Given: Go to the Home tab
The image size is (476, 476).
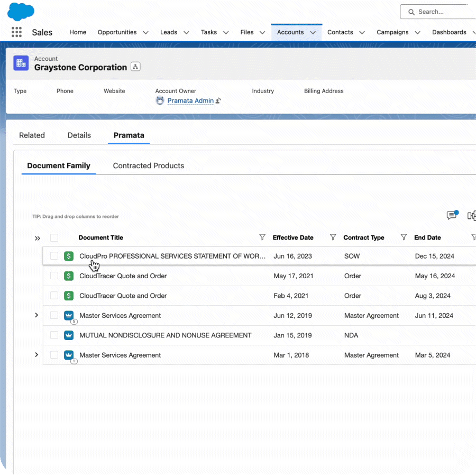Looking at the screenshot, I should click(78, 32).
